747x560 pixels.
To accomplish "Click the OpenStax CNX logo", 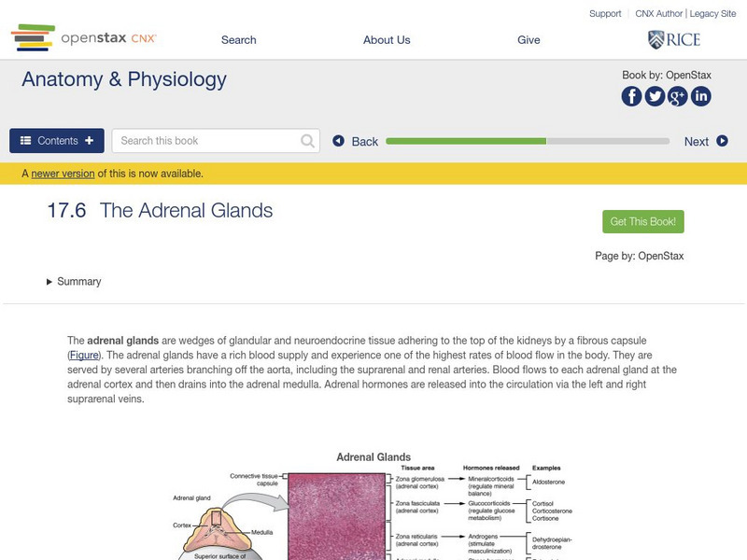I will click(84, 38).
